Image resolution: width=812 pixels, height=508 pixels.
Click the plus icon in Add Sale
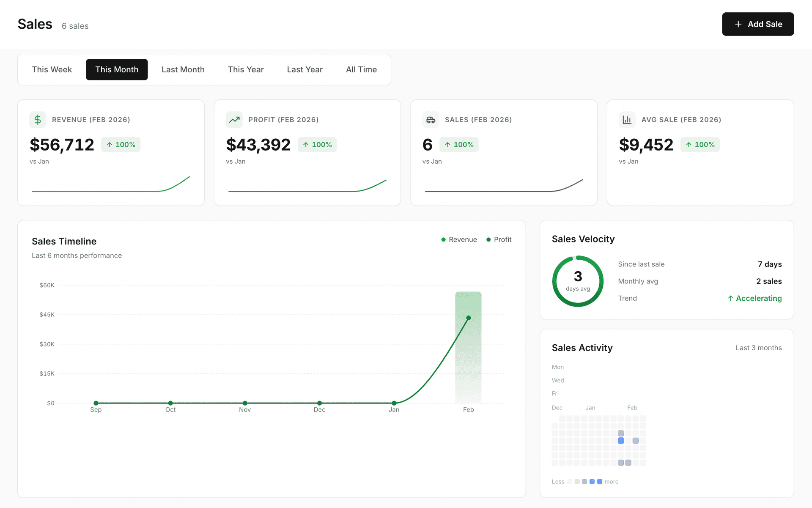[x=738, y=25]
